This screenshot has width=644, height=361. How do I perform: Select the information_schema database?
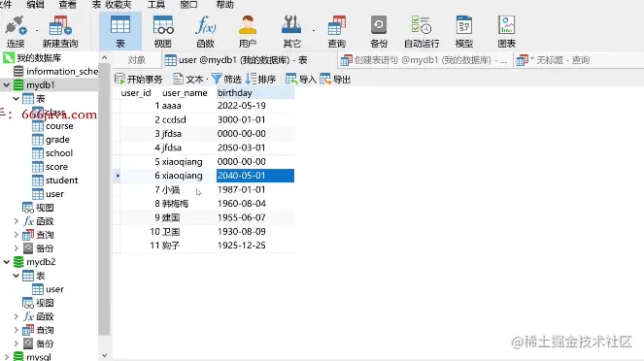point(55,72)
